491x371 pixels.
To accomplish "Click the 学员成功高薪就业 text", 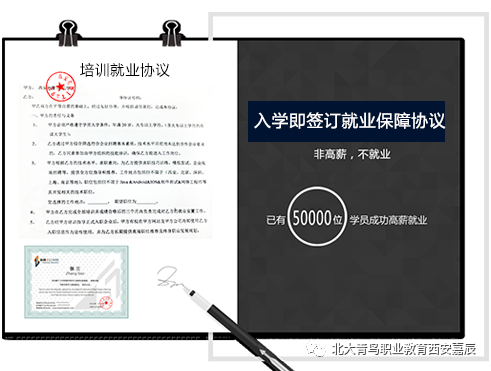I will 388,220.
